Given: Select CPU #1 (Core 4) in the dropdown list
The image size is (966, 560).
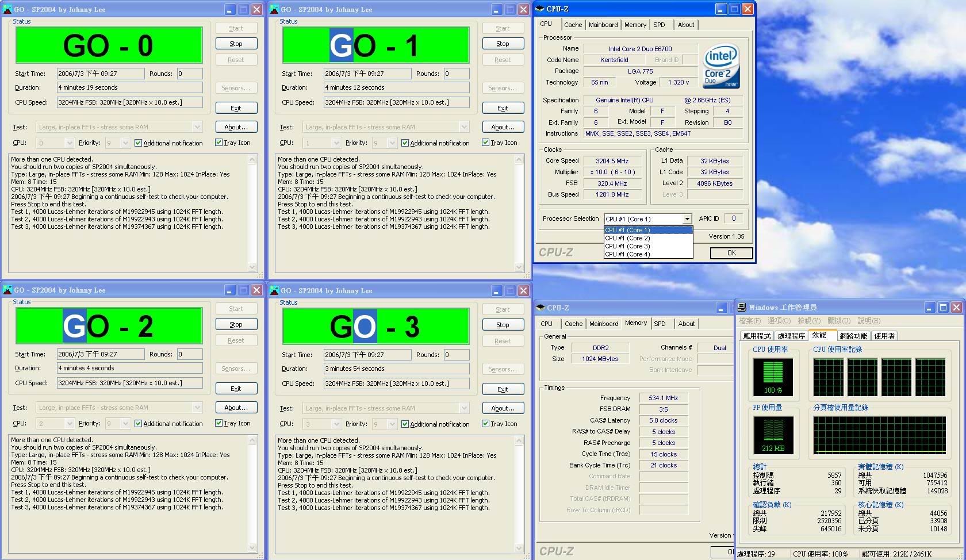Looking at the screenshot, I should (648, 254).
